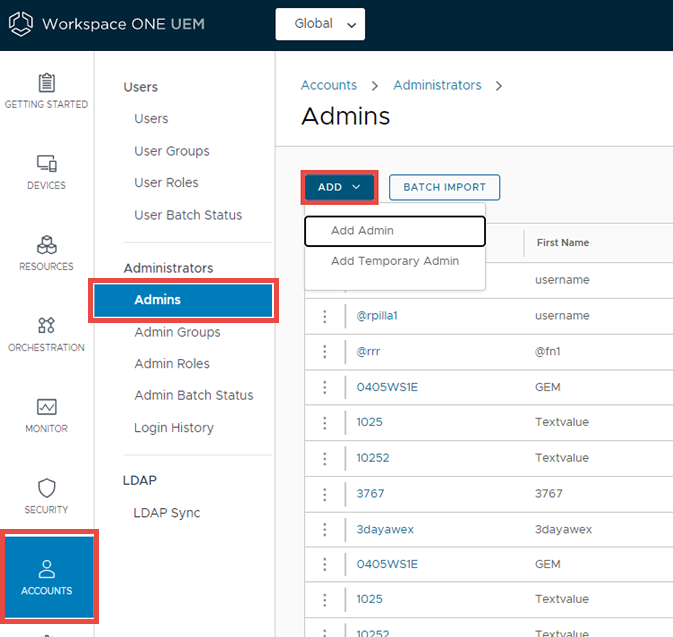Open the Global organization group dropdown
The height and width of the screenshot is (637, 673).
pyautogui.click(x=320, y=24)
